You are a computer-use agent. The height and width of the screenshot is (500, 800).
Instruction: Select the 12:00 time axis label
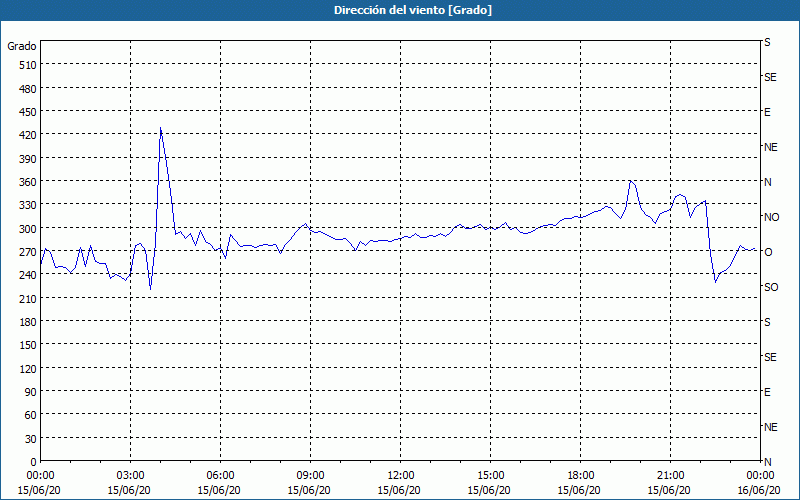pyautogui.click(x=401, y=476)
